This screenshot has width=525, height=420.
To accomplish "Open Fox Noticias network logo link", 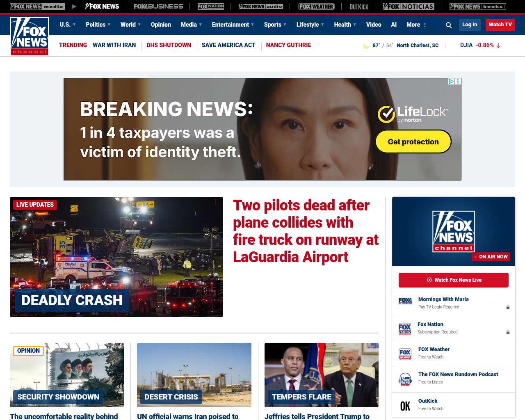I will [409, 7].
